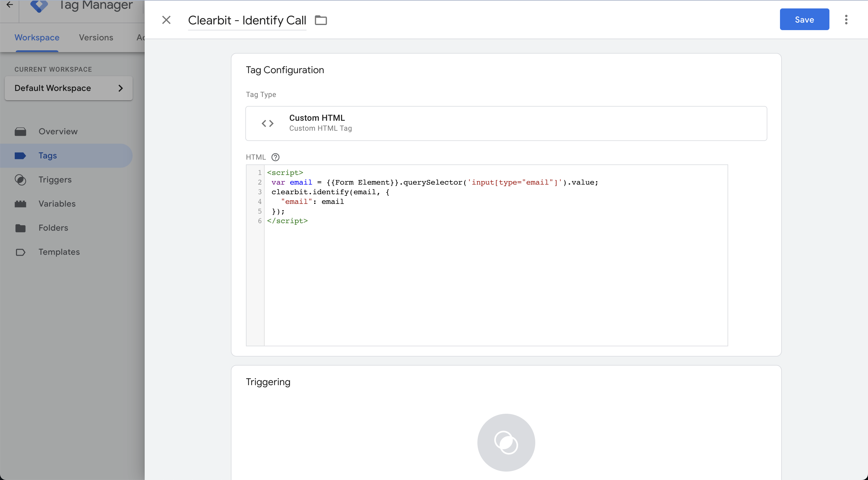868x480 pixels.
Task: Click line number 2 in editor gutter
Action: pos(259,182)
